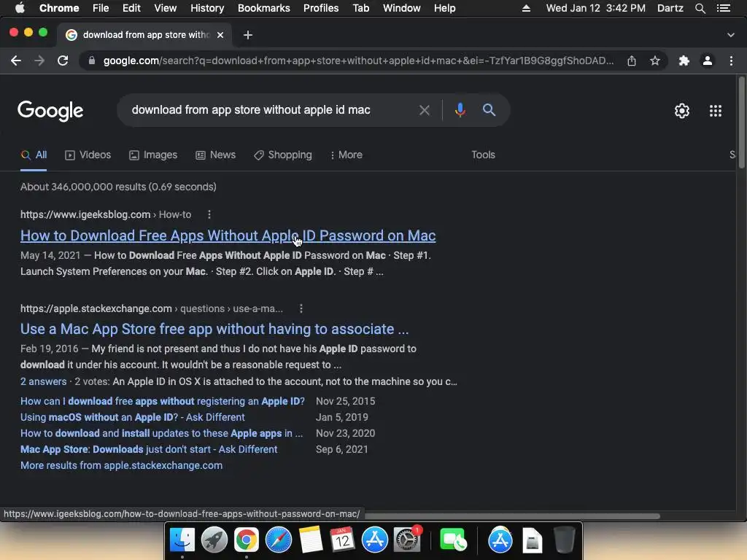Click More results from apple.stackexchange.com
The height and width of the screenshot is (560, 747).
pyautogui.click(x=122, y=465)
